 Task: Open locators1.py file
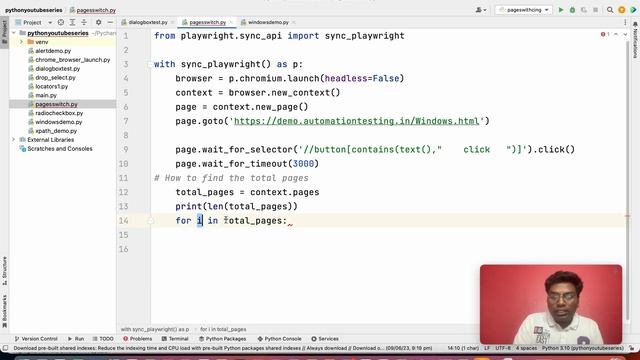point(51,87)
